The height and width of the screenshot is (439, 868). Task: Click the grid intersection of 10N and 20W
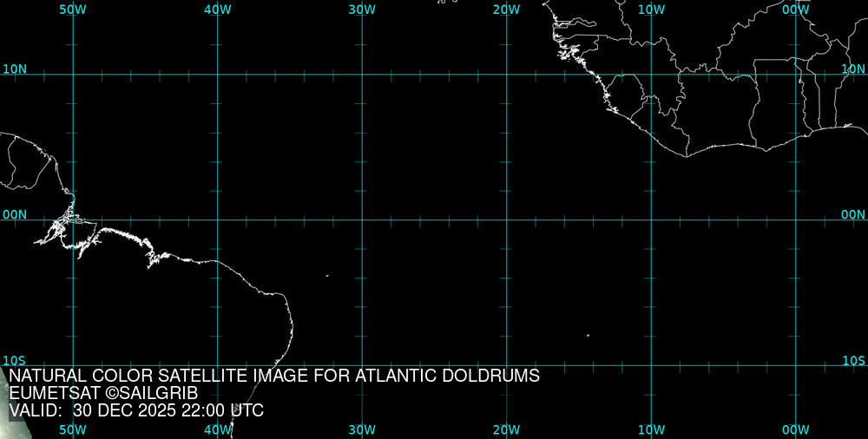(x=506, y=75)
